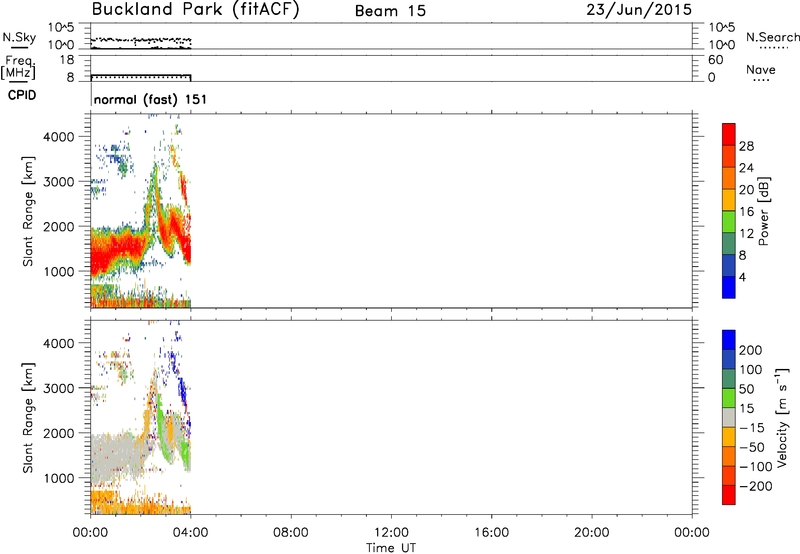The image size is (800, 554).
Task: Click the 23/Jun/2015 date label
Action: click(x=639, y=10)
